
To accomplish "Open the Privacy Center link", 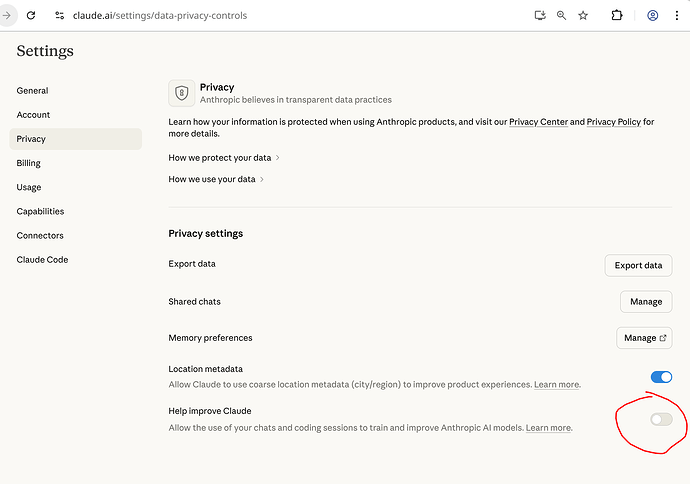I will tap(538, 122).
